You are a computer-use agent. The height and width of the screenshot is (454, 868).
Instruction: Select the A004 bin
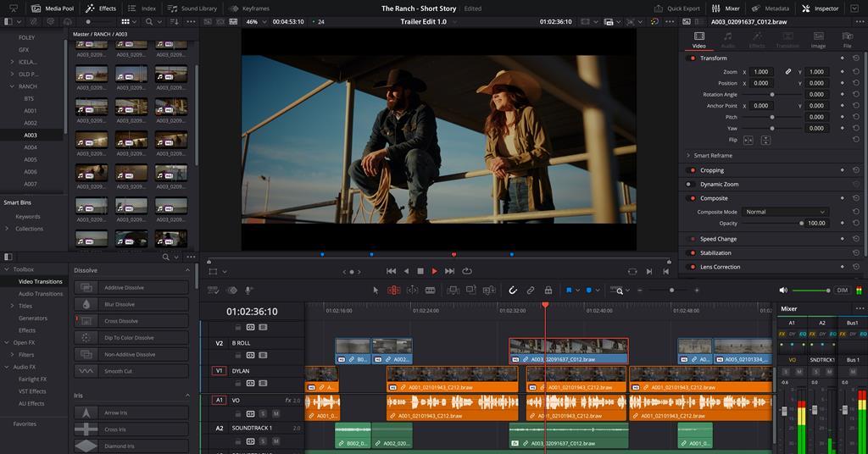pyautogui.click(x=31, y=147)
